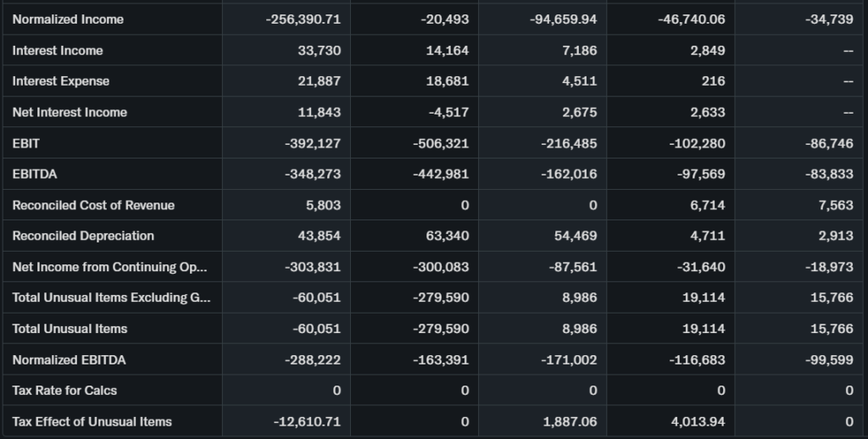Screen dimensions: 868x439
Task: Click the -256,390.71 Normalized Income cell
Action: tap(303, 19)
